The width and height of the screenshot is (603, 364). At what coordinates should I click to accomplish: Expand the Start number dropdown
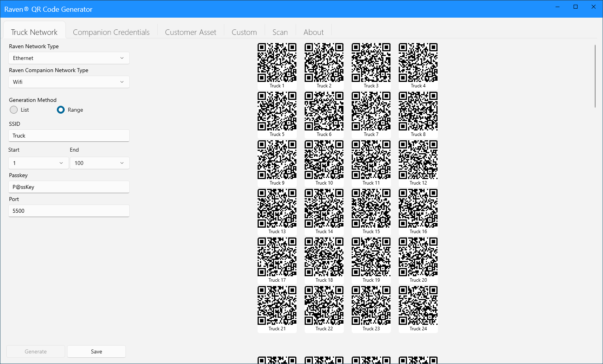coord(38,163)
